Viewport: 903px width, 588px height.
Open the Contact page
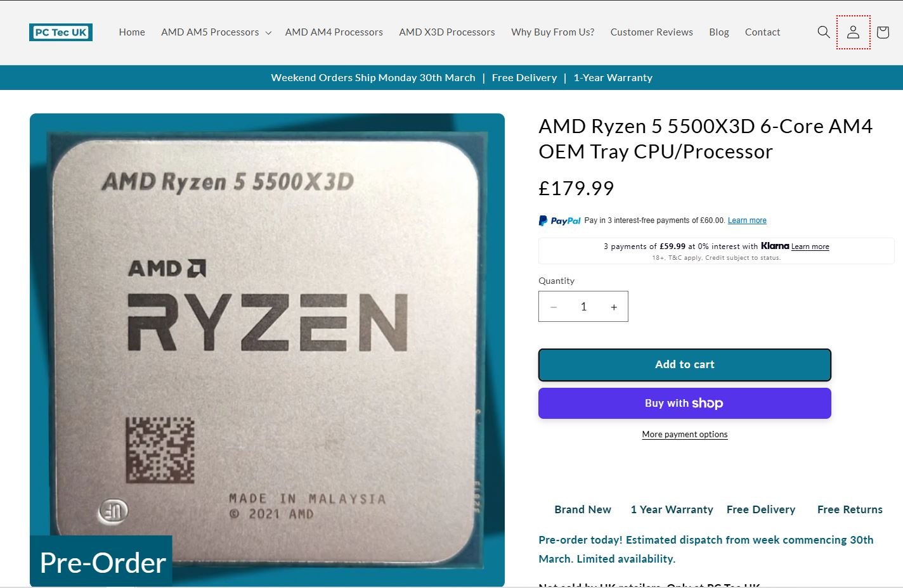pos(762,32)
